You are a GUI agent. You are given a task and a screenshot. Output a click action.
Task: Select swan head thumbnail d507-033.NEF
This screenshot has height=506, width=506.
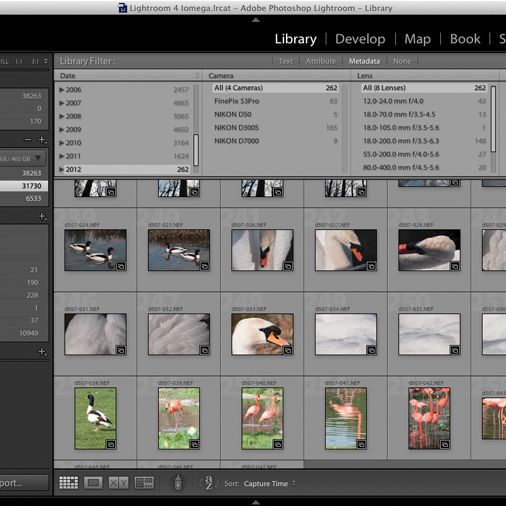coord(262,334)
